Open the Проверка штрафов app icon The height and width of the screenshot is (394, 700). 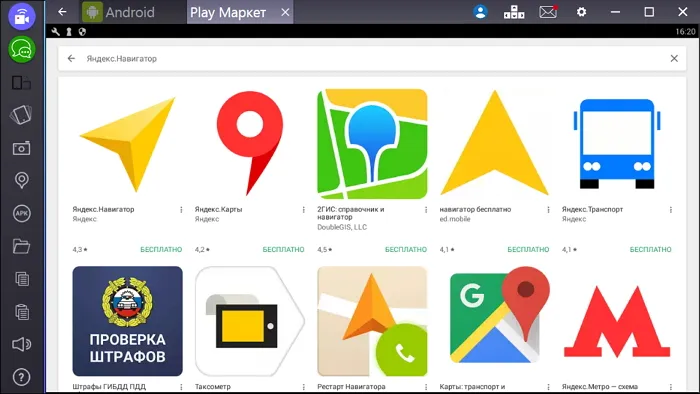click(x=128, y=321)
